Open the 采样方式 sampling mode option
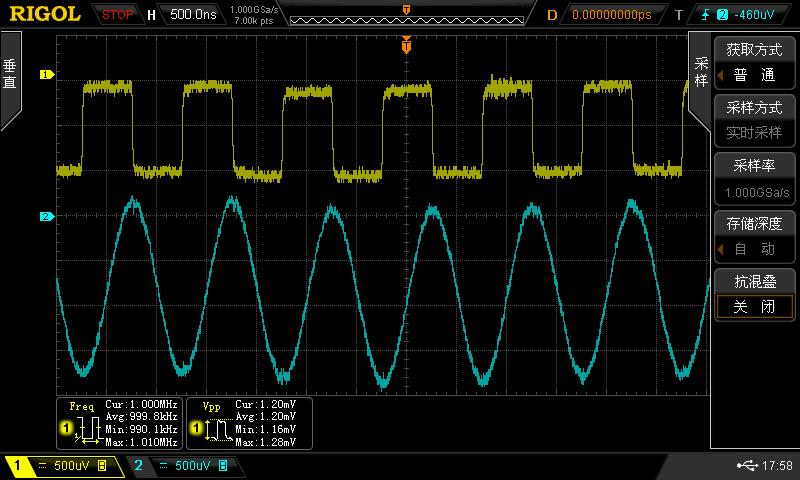The image size is (800, 480). point(754,120)
